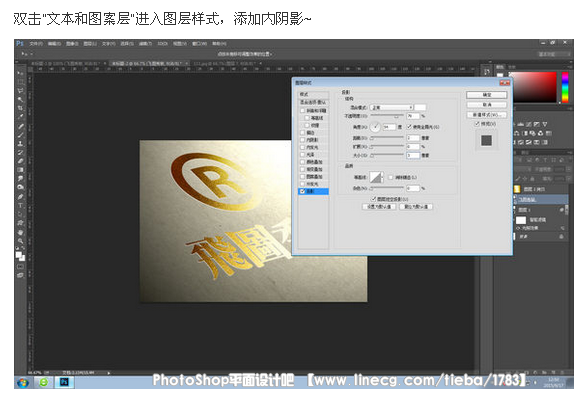Click the 新建样式 (New Style) button
Viewport: 576px width, 397px height.
point(487,115)
